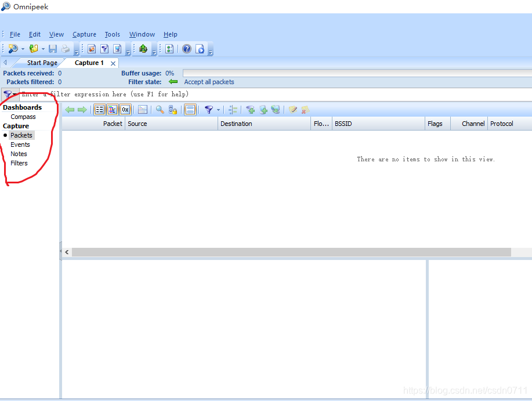The width and height of the screenshot is (532, 401).
Task: Click the Channel column header
Action: tap(469, 124)
